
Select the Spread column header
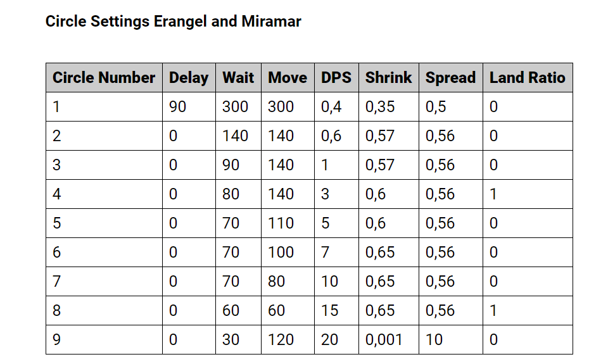[451, 78]
